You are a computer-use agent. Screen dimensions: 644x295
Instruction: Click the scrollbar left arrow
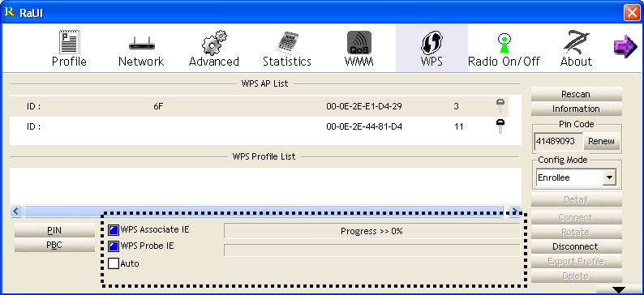(x=16, y=211)
